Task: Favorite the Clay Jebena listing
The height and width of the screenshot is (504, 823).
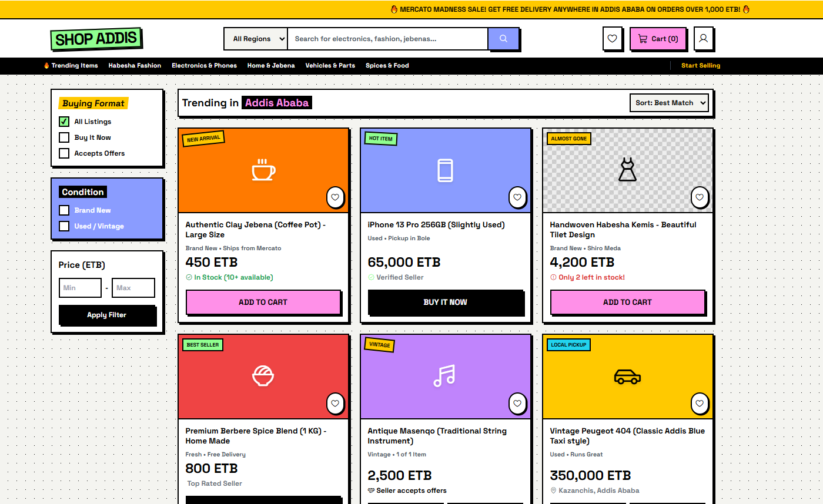Action: click(x=335, y=197)
